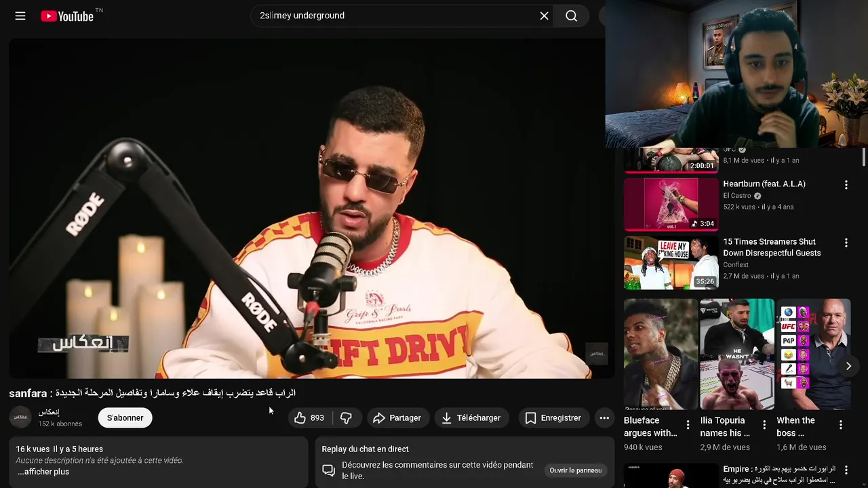Open options for the 'Ilia Topuria' short

764,426
